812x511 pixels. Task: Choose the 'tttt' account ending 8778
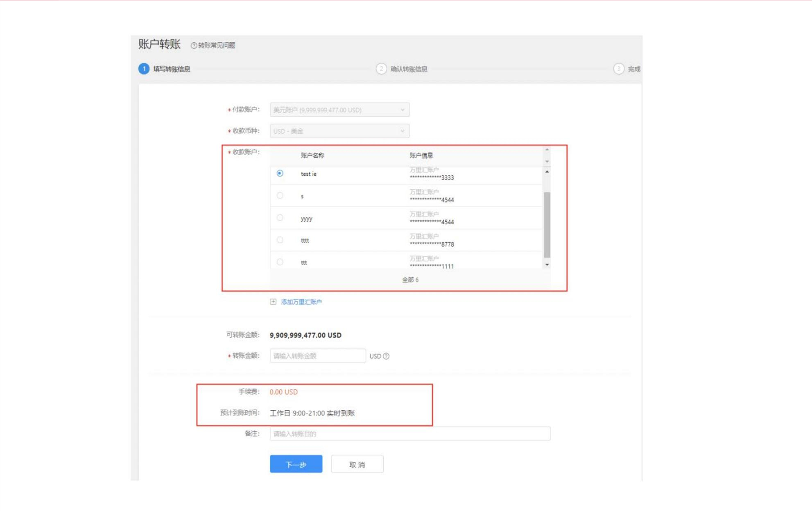point(280,240)
